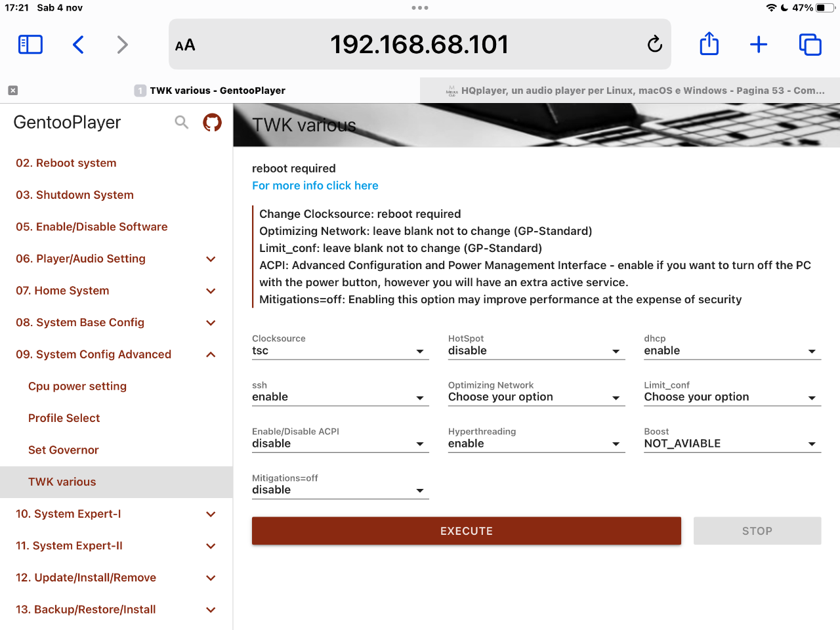Select TWK various in sidebar
Screen dimensions: 840x630
pyautogui.click(x=116, y=482)
